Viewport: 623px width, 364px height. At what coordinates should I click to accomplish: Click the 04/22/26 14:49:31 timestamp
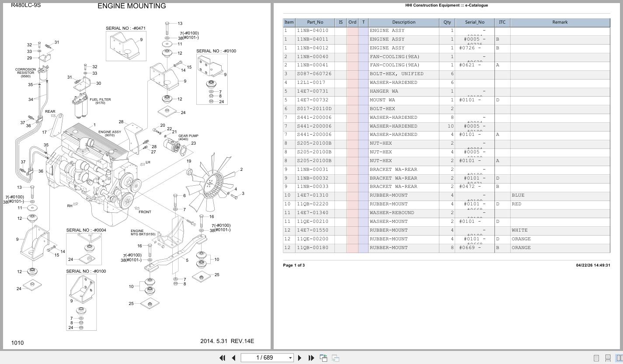[x=593, y=265]
